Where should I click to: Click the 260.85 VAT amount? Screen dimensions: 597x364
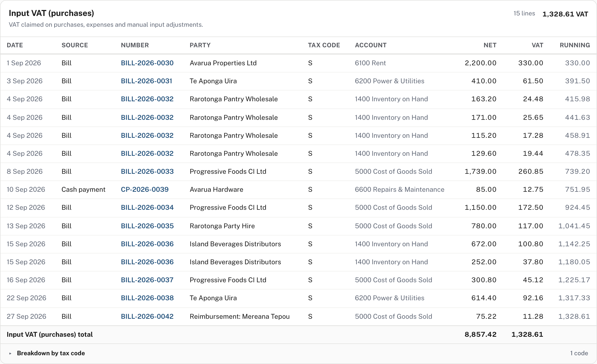click(x=531, y=171)
